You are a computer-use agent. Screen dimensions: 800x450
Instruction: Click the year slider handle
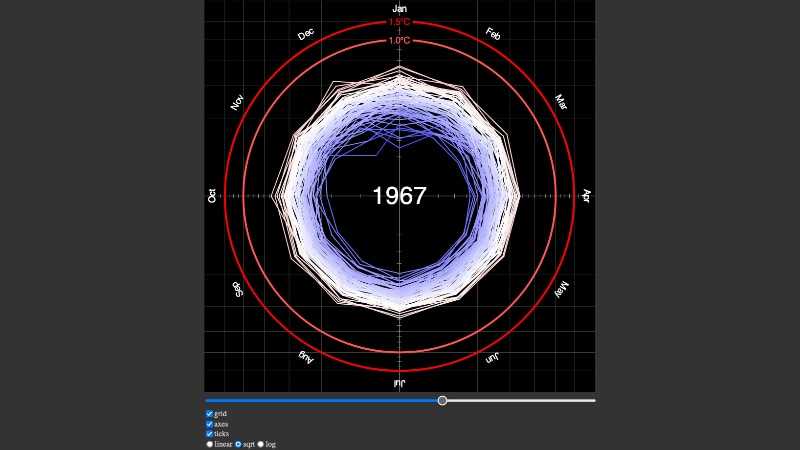[x=442, y=400]
